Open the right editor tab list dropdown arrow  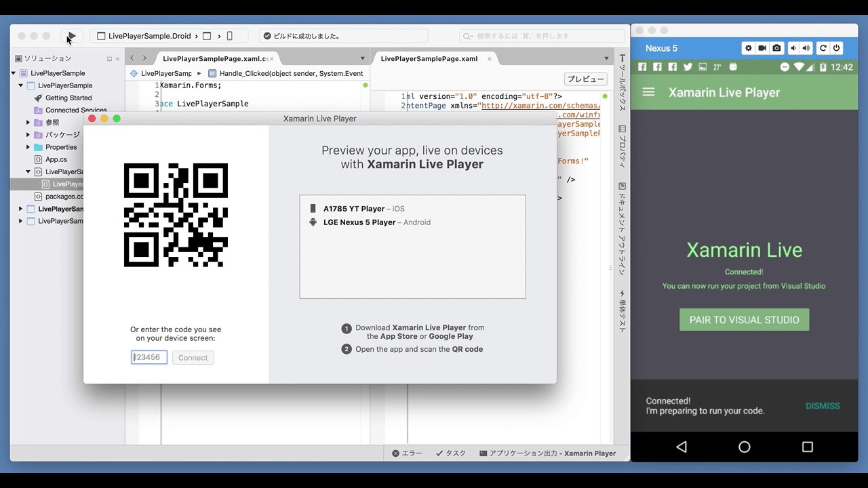(606, 58)
